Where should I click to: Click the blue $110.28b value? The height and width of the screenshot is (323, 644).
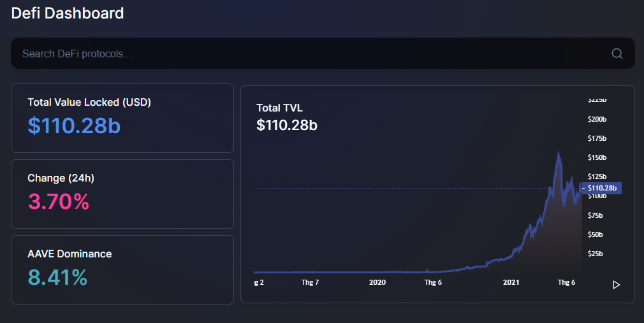coord(74,126)
